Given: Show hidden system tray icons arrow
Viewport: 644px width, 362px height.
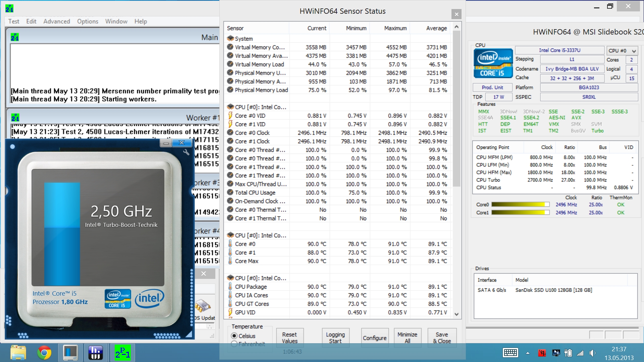Looking at the screenshot, I should tap(528, 353).
